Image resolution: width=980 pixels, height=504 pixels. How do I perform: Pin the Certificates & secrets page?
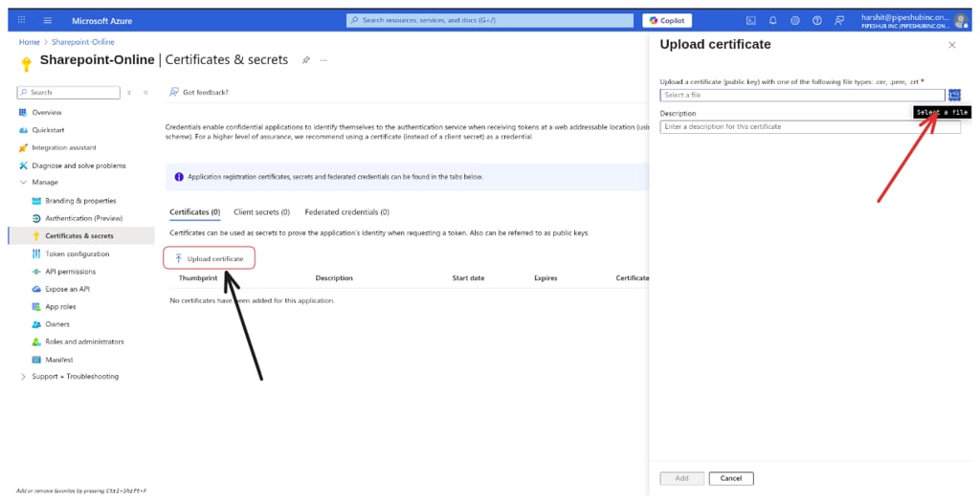[x=305, y=60]
